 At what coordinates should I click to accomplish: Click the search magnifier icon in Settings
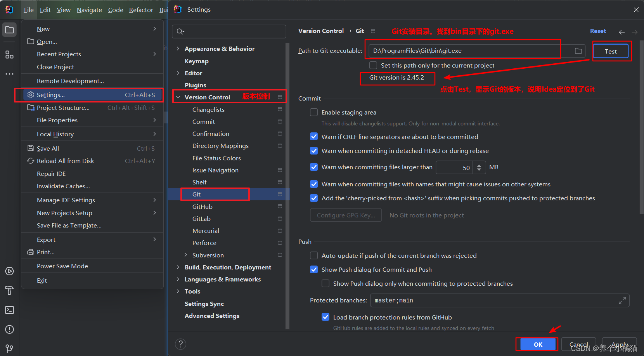point(180,31)
